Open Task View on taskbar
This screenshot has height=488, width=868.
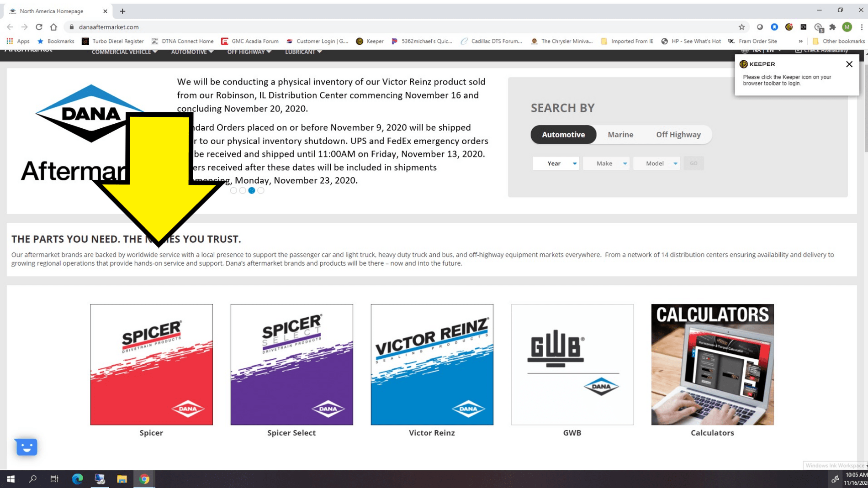pos(54,479)
